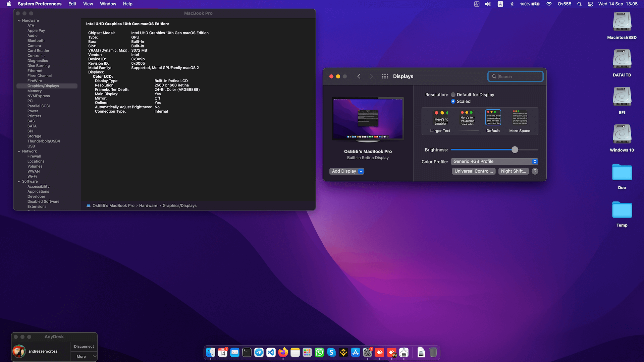The image size is (644, 362).
Task: Click Hardware in System Information path bar
Action: 148,206
